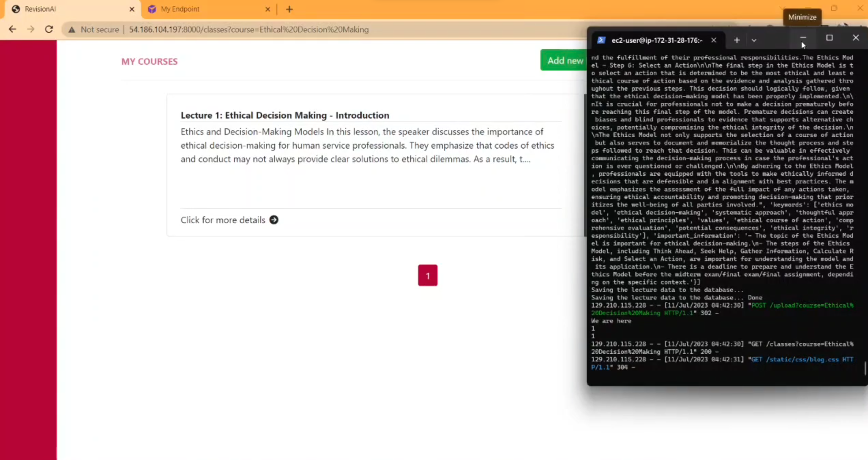This screenshot has height=460, width=868.
Task: Click the browser forward arrow
Action: coord(30,30)
